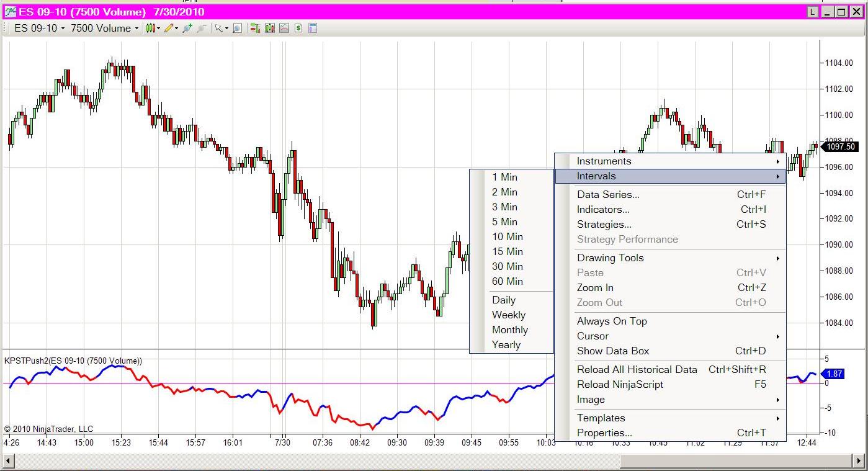
Task: Choose Zoom In from the context menu
Action: click(x=670, y=287)
